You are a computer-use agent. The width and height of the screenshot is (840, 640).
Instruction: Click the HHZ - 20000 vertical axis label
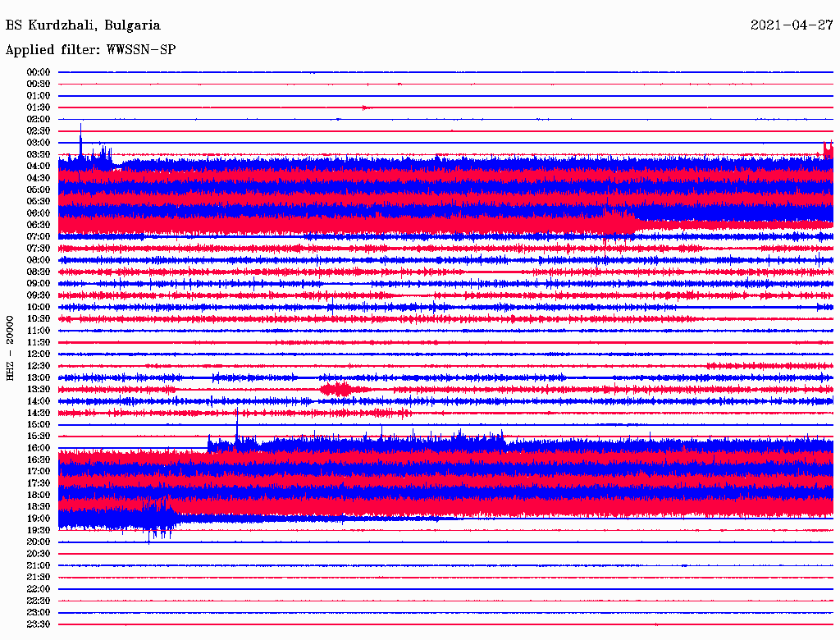click(11, 348)
